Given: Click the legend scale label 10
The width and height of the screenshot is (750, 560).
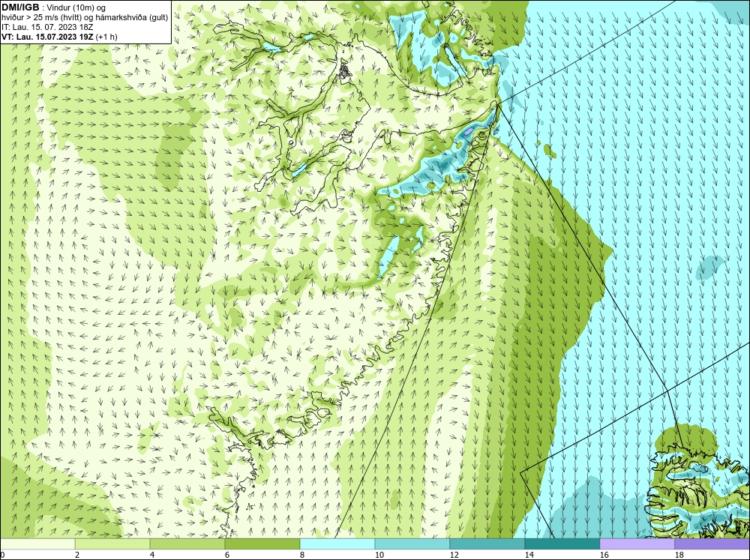Looking at the screenshot, I should (379, 555).
